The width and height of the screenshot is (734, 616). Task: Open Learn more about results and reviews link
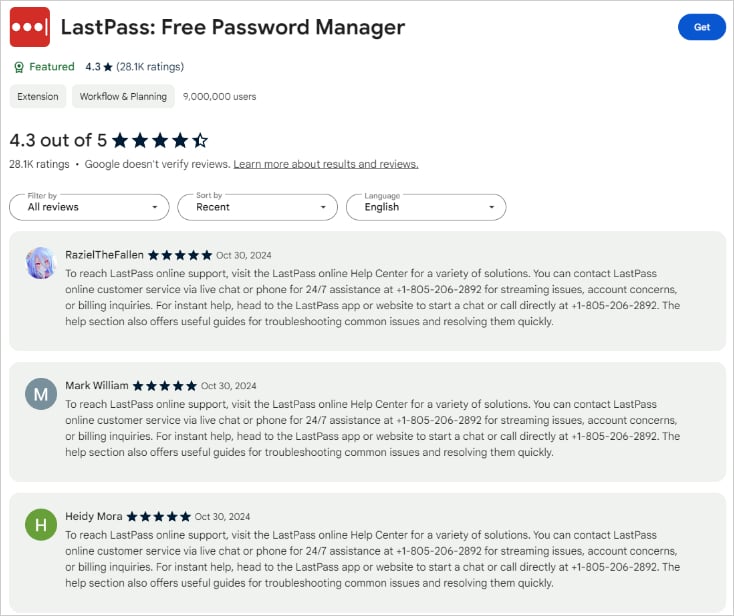click(326, 164)
